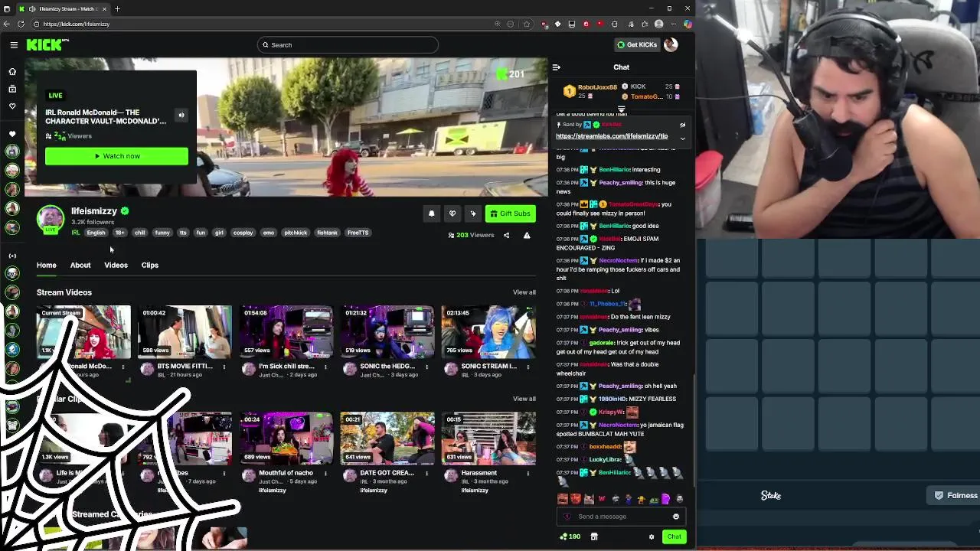Screen dimensions: 980x551
Task: Open the streamlabs tip link in chat
Action: pos(612,136)
